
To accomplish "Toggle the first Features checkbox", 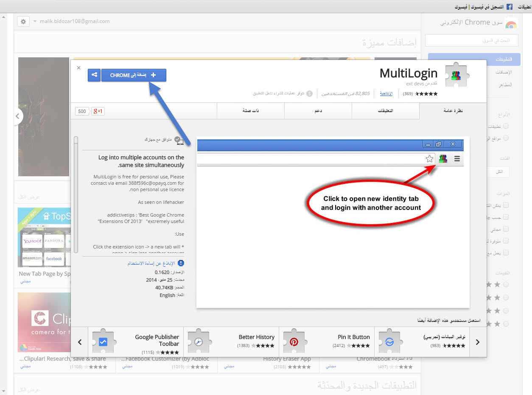I will [506, 206].
